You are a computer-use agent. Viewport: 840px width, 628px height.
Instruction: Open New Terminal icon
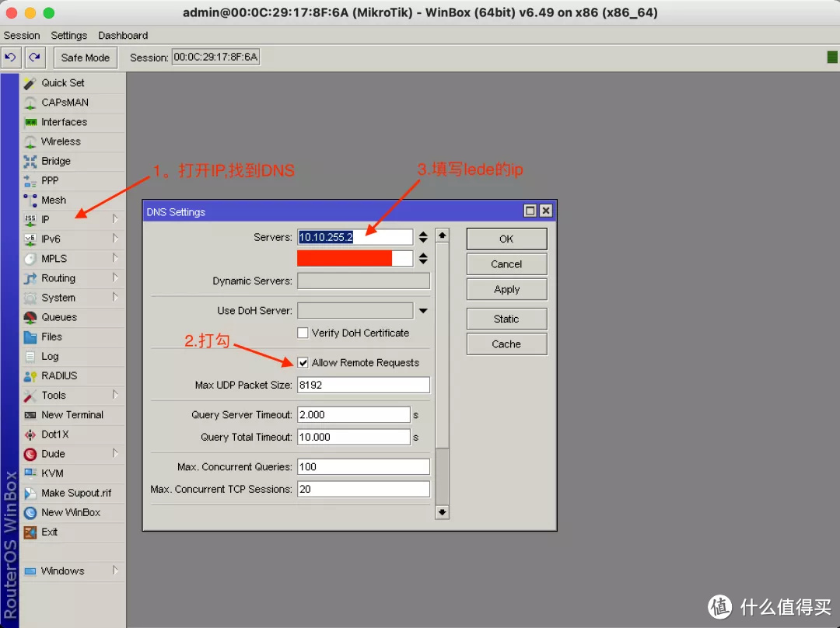tap(30, 415)
